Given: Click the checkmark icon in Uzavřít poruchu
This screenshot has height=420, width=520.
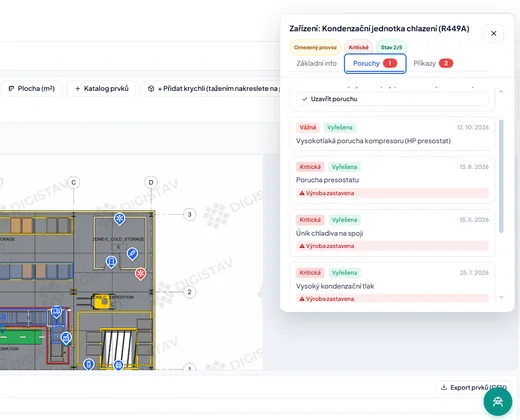Looking at the screenshot, I should tap(304, 99).
